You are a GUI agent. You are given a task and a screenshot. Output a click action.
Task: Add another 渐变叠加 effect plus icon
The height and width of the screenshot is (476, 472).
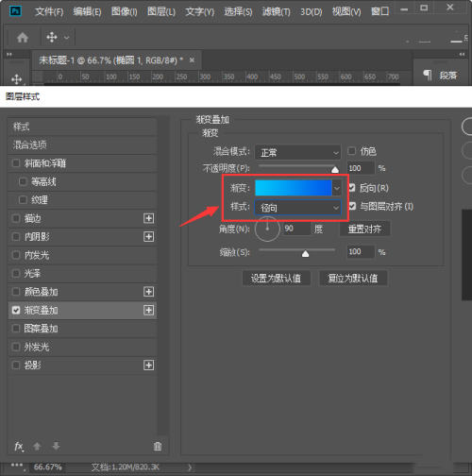tap(148, 310)
